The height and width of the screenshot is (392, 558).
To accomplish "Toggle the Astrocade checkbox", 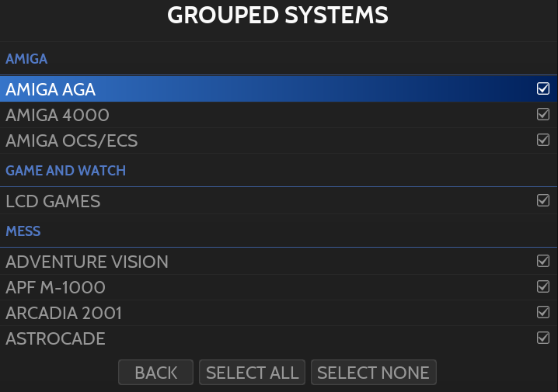I will coord(543,338).
